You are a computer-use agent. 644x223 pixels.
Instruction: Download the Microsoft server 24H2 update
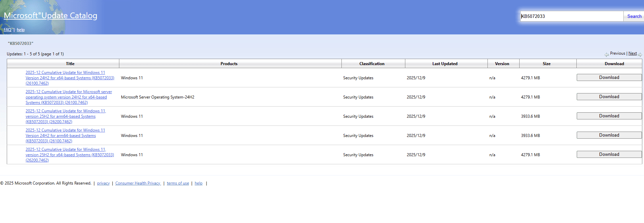609,96
